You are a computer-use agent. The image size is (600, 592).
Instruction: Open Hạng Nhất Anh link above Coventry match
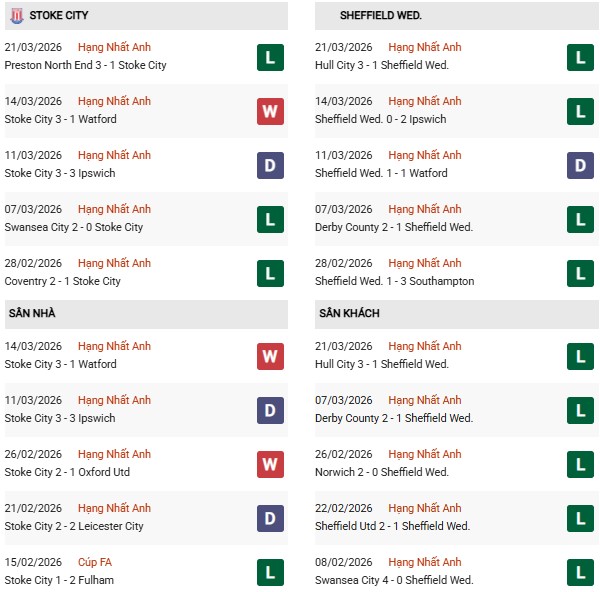(x=114, y=263)
